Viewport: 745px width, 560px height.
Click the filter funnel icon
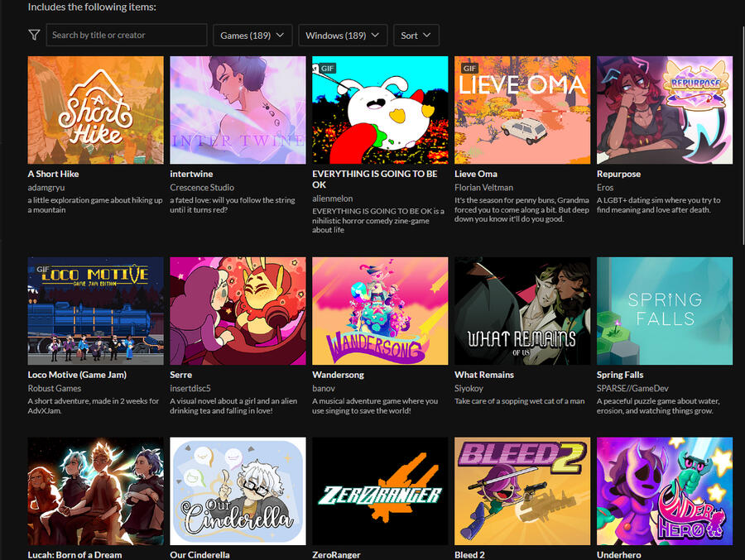pos(34,36)
